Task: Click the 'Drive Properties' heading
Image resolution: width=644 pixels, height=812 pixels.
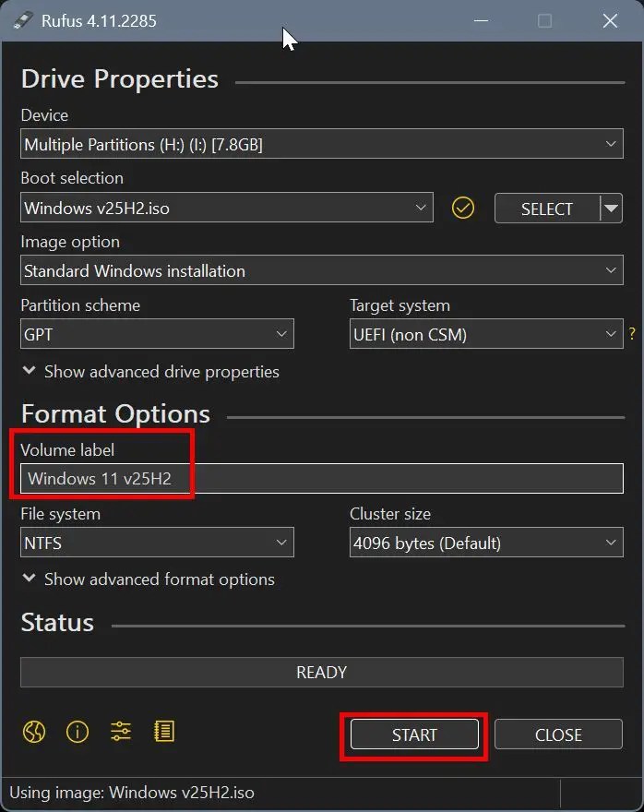Action: click(120, 79)
